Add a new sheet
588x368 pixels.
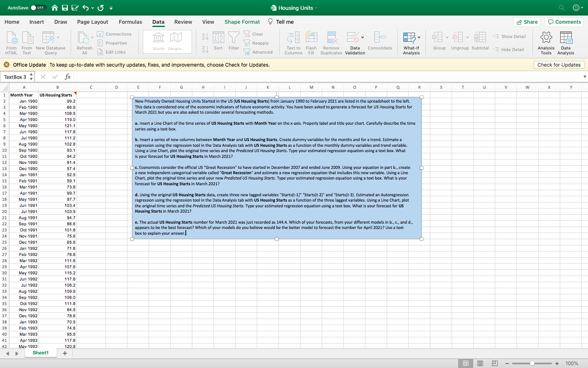tap(65, 353)
